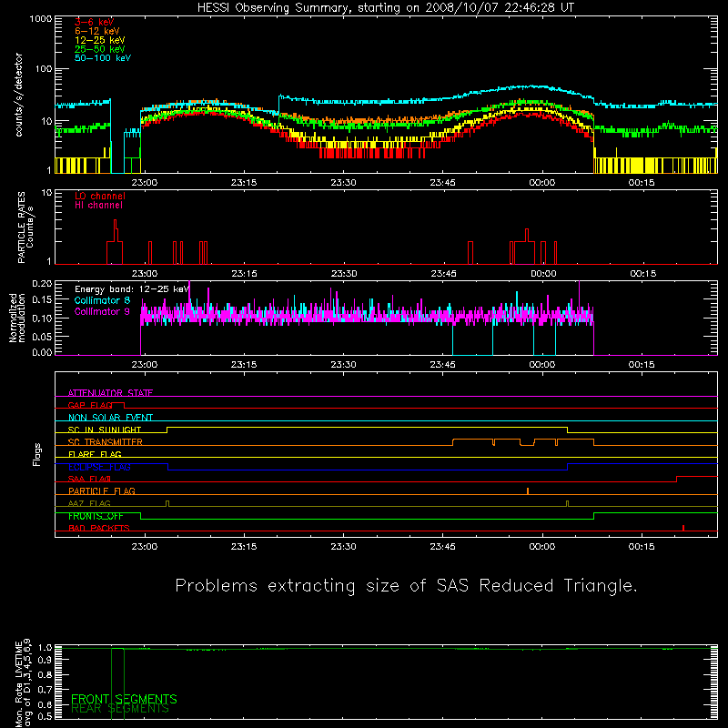Click the 1000 tick on counts axis
Screen dimensions: 728x728
[41, 19]
